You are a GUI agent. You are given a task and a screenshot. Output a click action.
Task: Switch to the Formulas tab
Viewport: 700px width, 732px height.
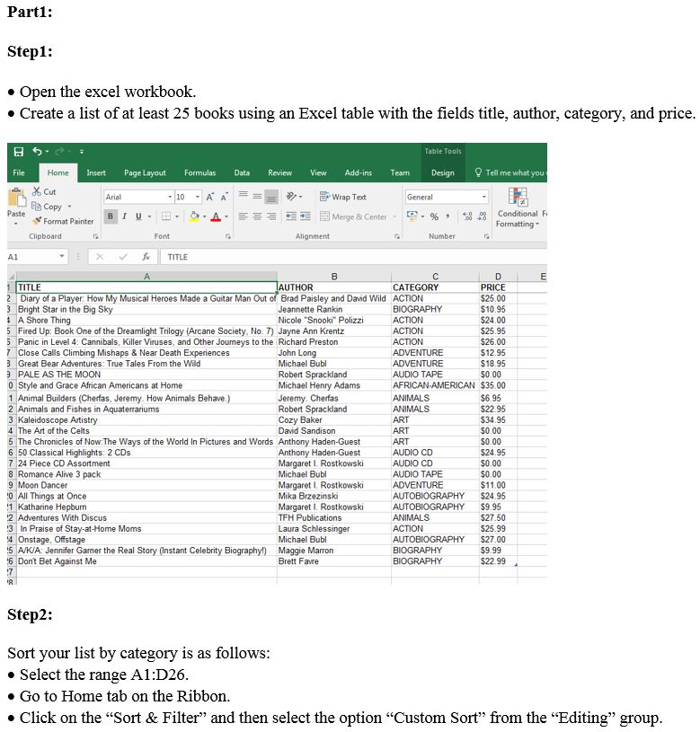click(199, 172)
